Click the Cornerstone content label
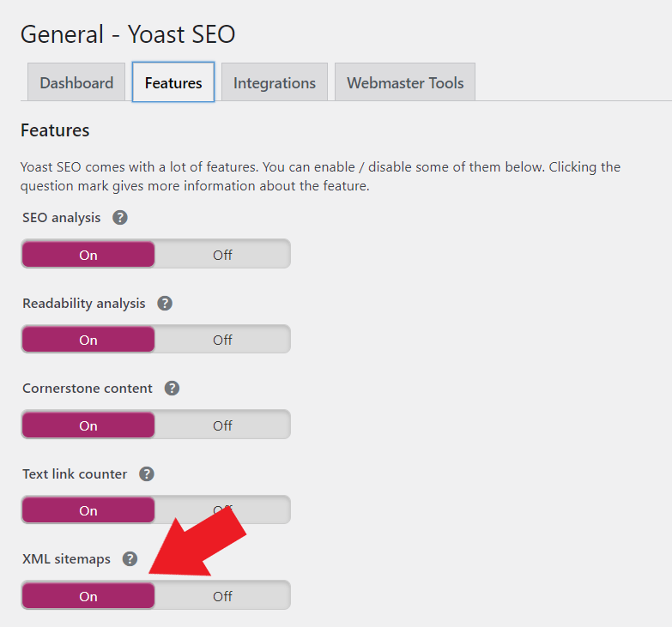The width and height of the screenshot is (672, 627). [88, 388]
